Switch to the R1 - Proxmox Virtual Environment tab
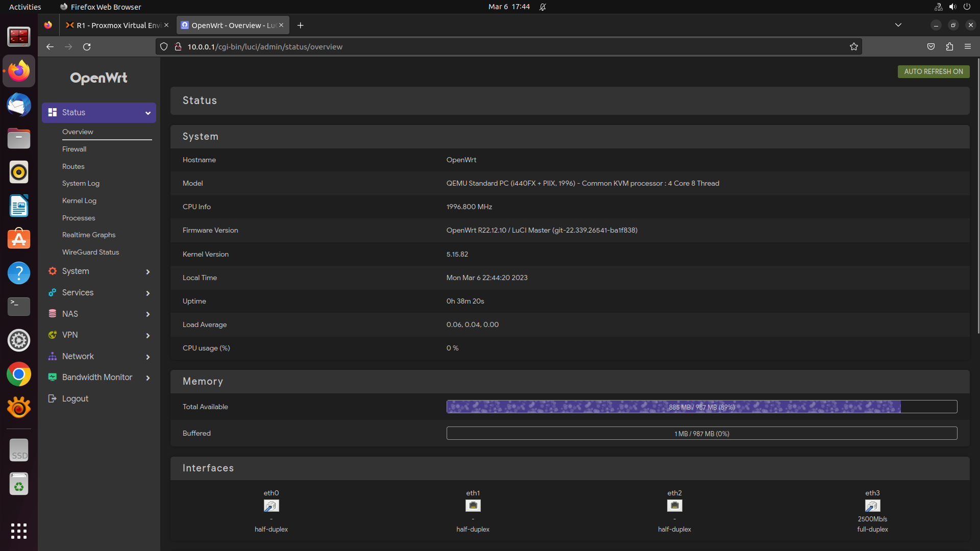The image size is (980, 551). coord(117,25)
